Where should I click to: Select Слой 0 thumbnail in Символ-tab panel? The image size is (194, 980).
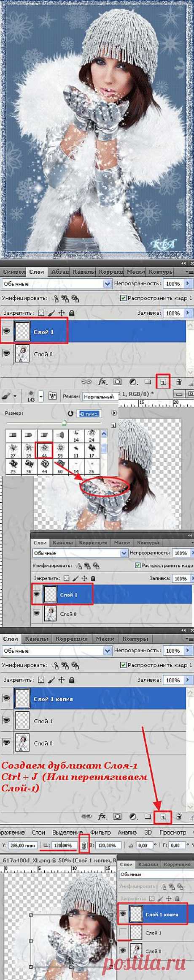(22, 354)
